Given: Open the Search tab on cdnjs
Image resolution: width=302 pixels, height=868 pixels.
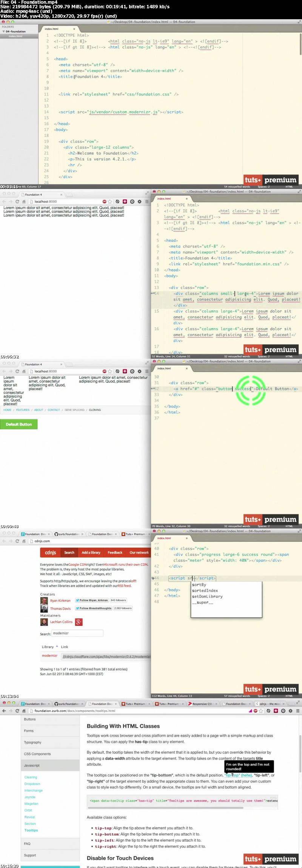Looking at the screenshot, I should point(69,553).
